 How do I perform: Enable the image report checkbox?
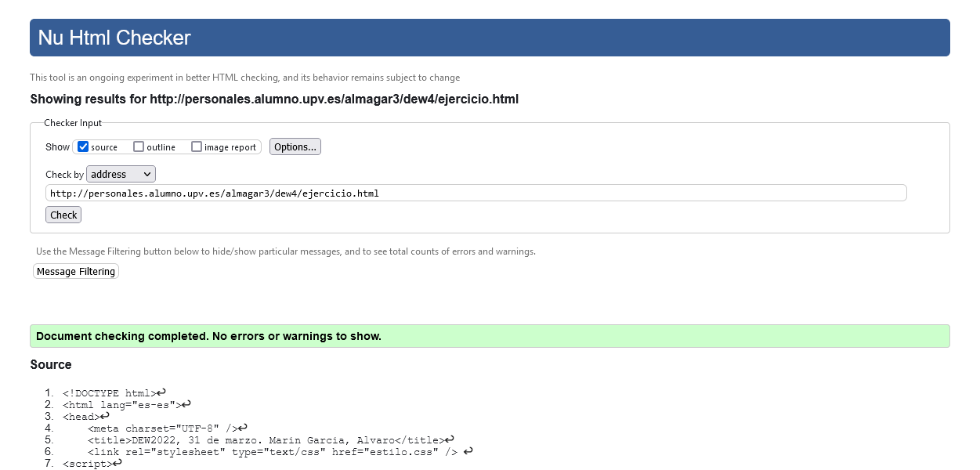pyautogui.click(x=197, y=146)
